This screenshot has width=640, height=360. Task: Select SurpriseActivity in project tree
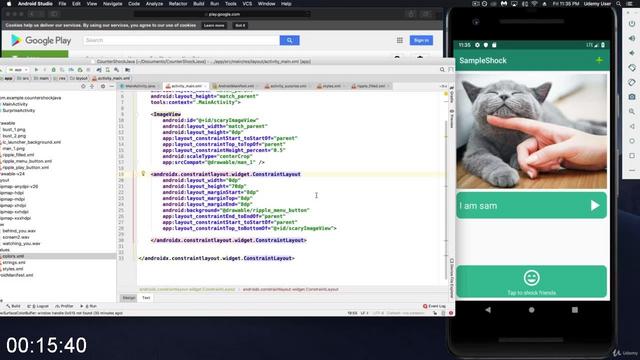coord(18,111)
